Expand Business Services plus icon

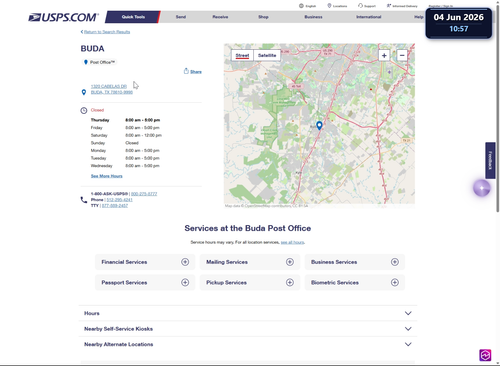click(x=395, y=262)
